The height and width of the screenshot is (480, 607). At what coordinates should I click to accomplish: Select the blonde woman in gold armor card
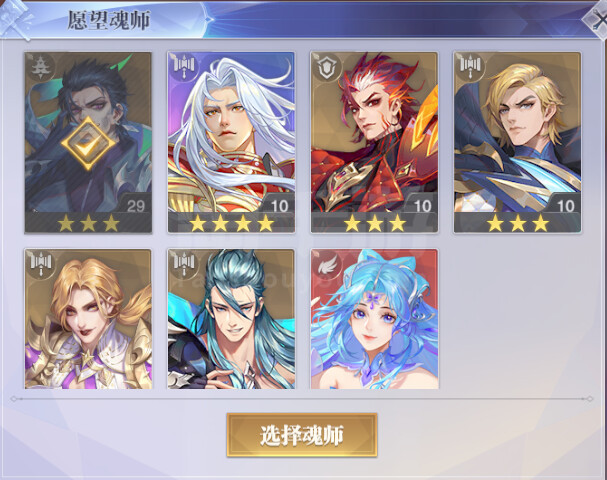(88, 319)
